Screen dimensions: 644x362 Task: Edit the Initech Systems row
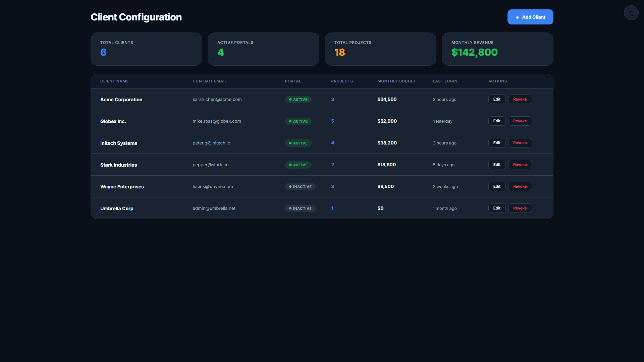tap(497, 143)
